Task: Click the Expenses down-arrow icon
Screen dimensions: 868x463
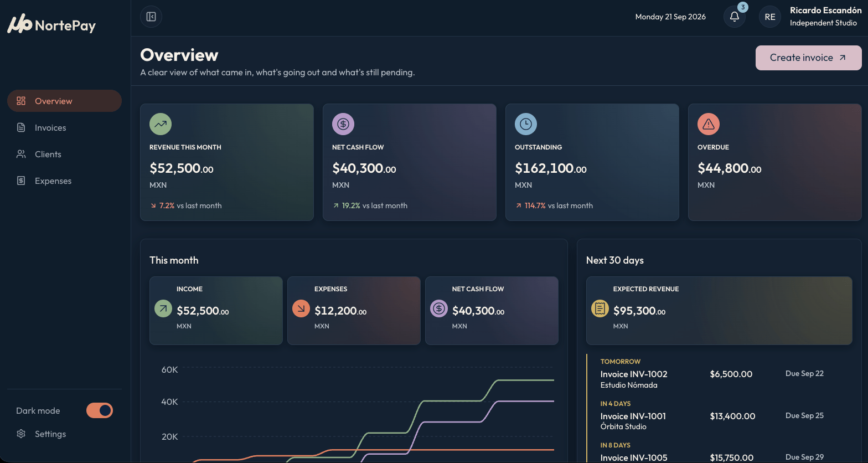Action: coord(301,308)
